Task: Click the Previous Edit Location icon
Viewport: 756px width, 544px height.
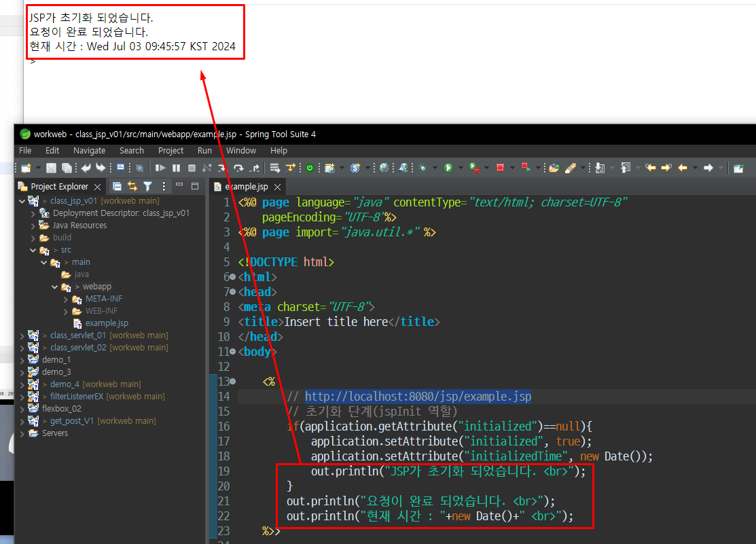Action: pyautogui.click(x=651, y=168)
